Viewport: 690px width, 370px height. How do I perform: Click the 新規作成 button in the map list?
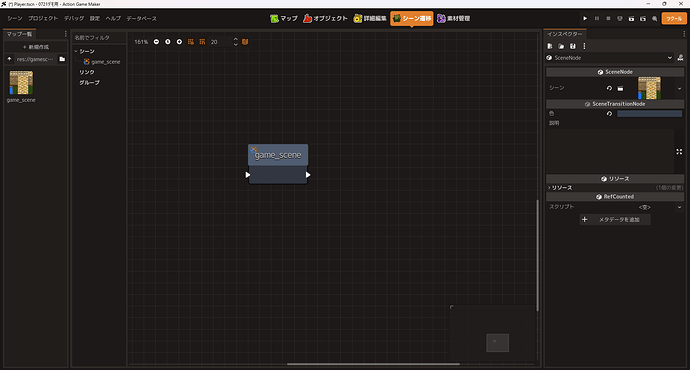tap(36, 47)
